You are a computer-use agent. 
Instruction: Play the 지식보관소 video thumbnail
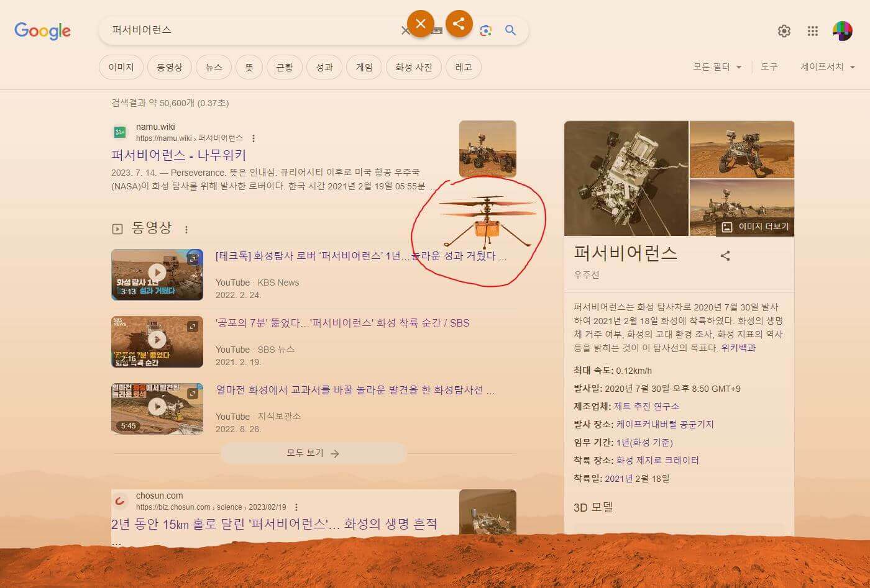click(157, 409)
